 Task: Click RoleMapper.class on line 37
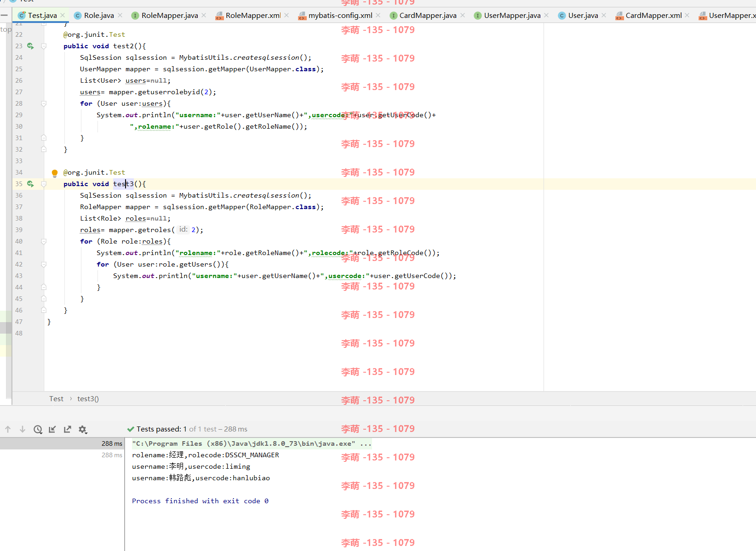point(283,207)
